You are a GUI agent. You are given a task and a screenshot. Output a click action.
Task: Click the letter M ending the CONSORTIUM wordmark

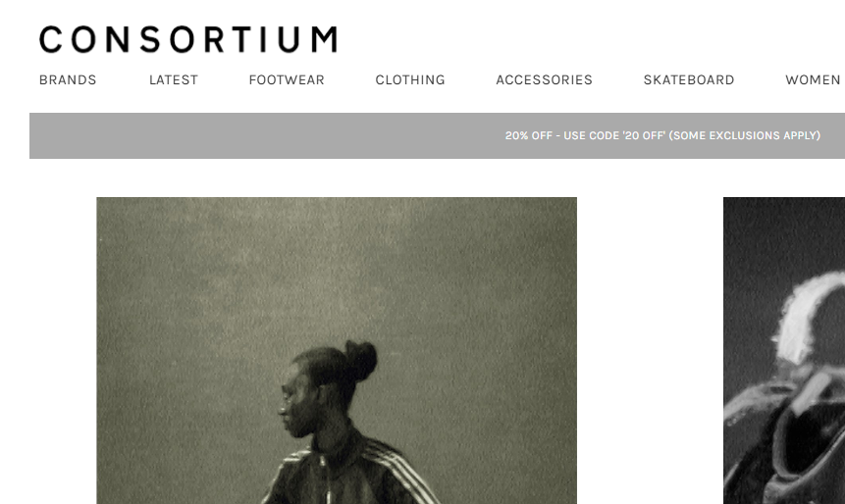pos(325,39)
